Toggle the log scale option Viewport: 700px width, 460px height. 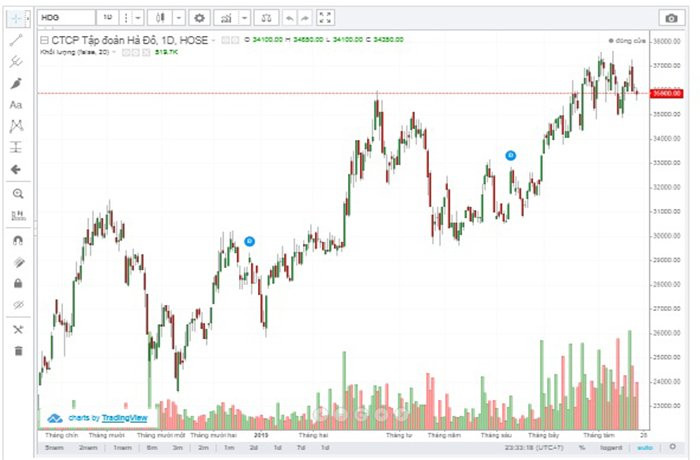609,448
